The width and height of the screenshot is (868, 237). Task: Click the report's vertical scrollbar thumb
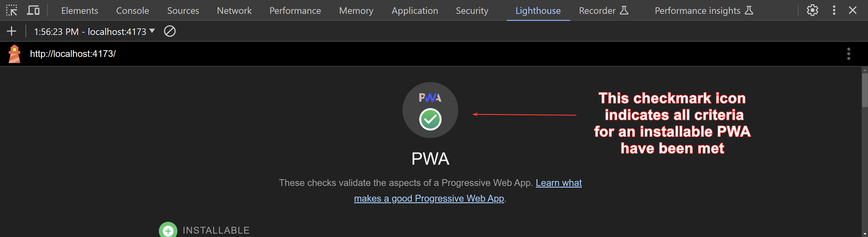click(x=865, y=90)
